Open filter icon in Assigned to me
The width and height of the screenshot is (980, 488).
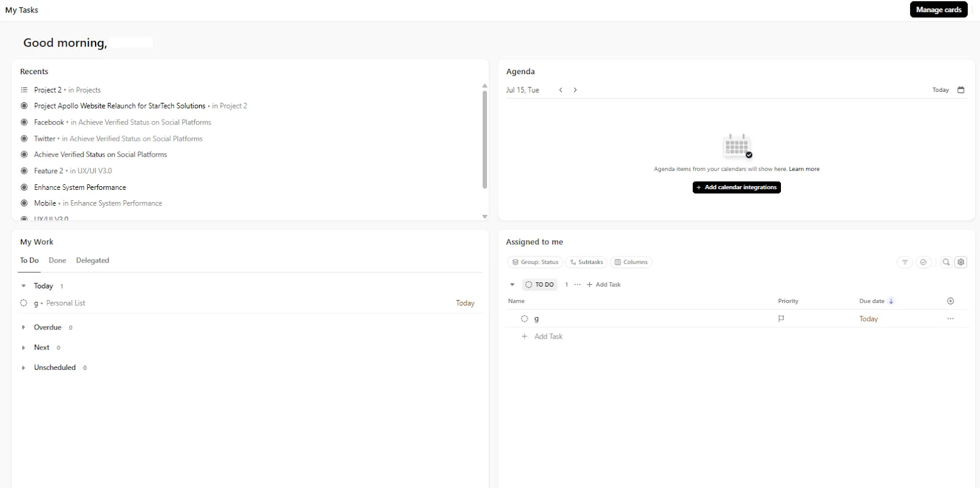point(905,262)
